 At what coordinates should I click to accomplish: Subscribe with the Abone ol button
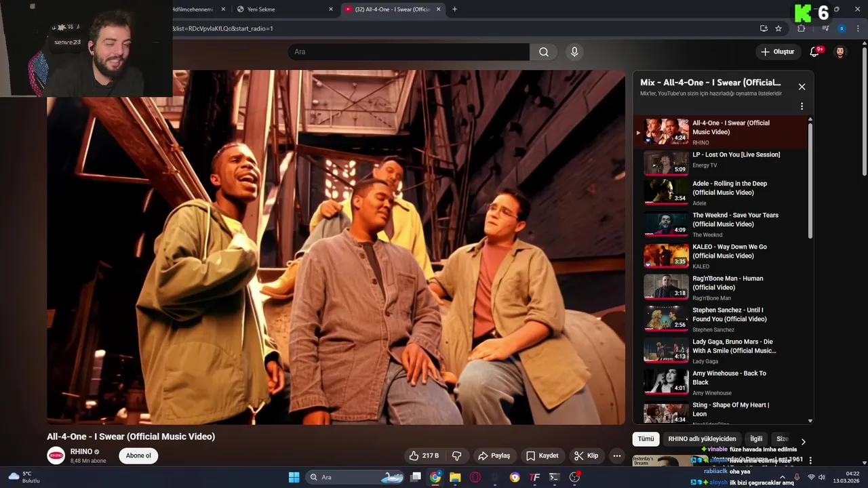[x=138, y=455]
